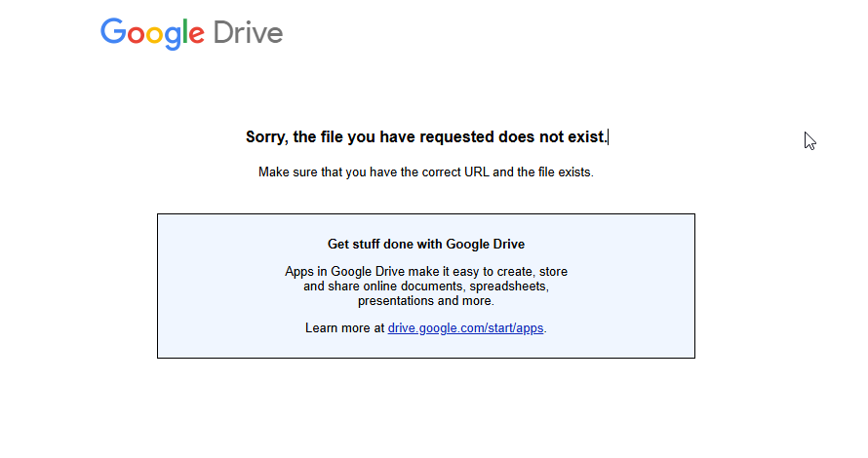Click 'Apps in Google Drive make it easy' line
The height and width of the screenshot is (458, 868).
(425, 272)
